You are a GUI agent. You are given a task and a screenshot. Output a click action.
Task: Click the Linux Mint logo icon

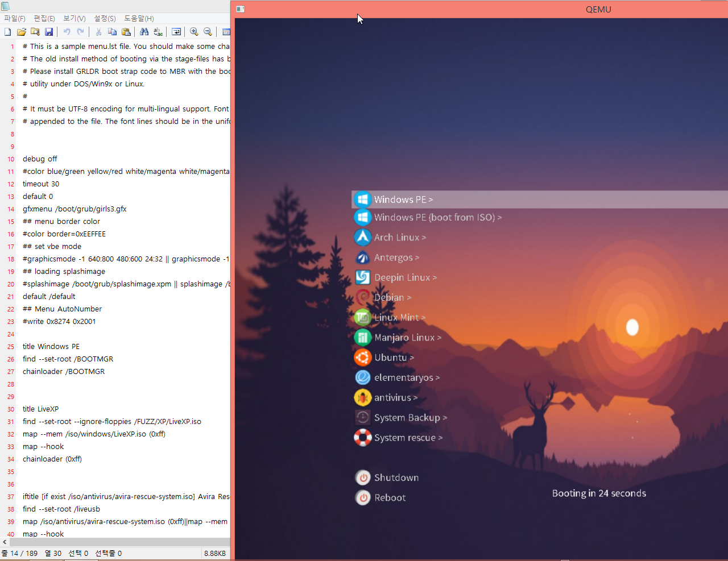tap(363, 317)
